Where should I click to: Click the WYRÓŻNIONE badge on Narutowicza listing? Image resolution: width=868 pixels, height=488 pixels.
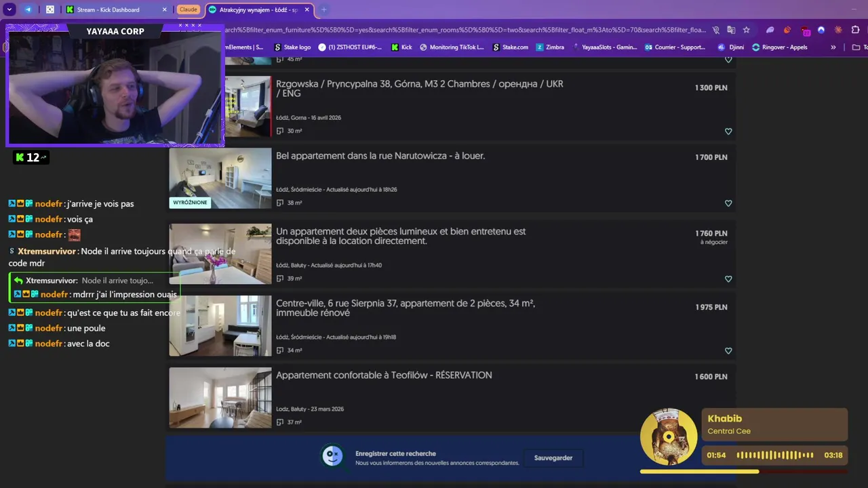click(x=190, y=203)
